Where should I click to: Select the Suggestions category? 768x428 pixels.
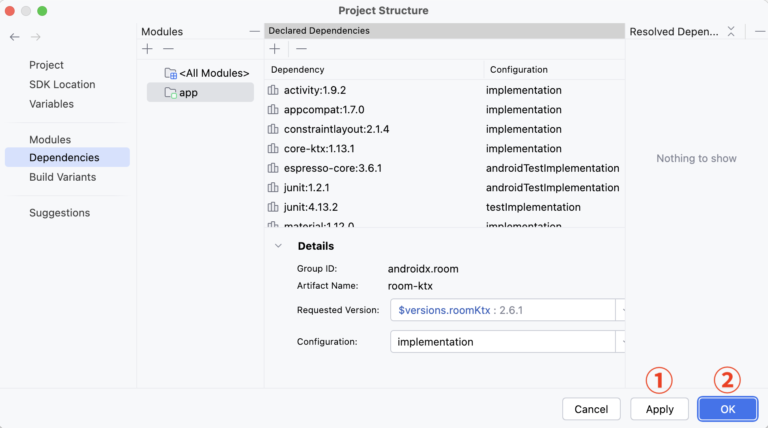click(59, 213)
